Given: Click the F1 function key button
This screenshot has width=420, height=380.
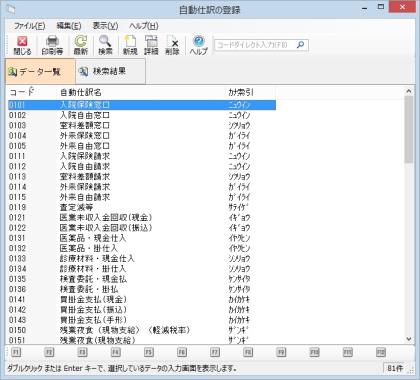Looking at the screenshot, I should pos(16,352).
